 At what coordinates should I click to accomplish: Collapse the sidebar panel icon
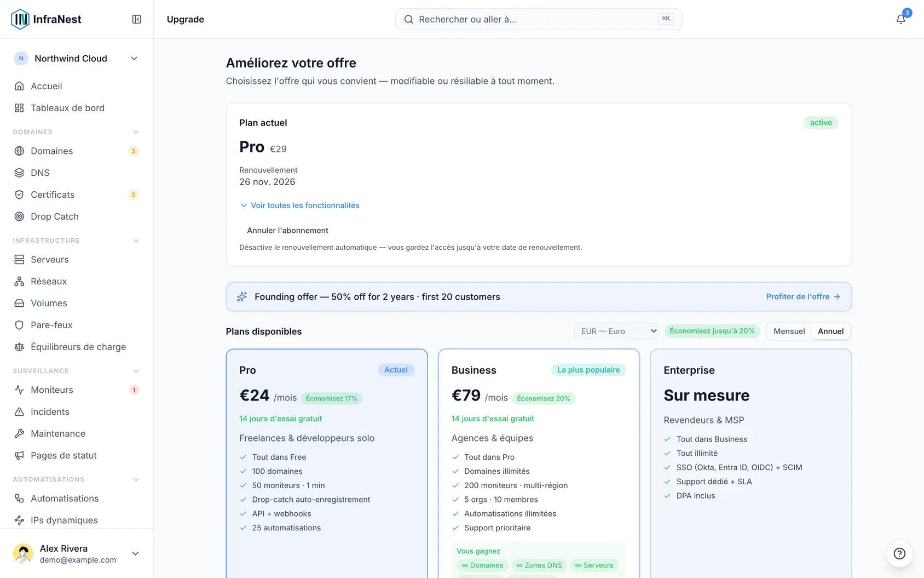(137, 19)
